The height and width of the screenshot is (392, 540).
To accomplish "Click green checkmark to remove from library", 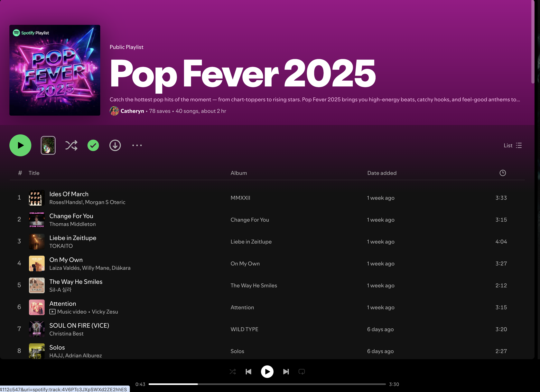I will tap(93, 145).
